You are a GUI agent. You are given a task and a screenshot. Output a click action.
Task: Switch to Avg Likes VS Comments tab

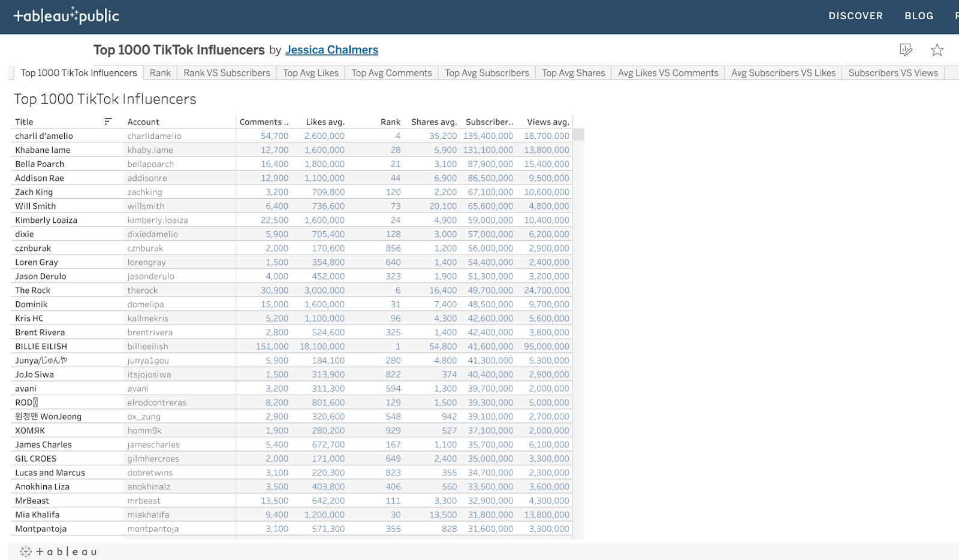pos(668,73)
